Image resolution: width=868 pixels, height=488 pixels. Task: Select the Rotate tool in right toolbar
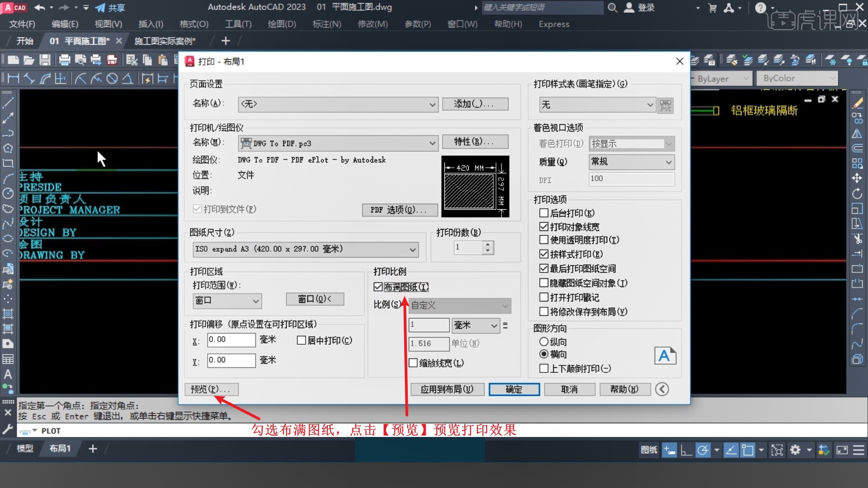point(857,193)
